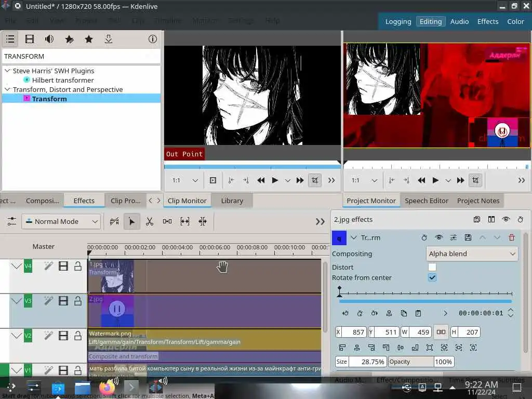Open Firefox from the taskbar

pyautogui.click(x=107, y=387)
